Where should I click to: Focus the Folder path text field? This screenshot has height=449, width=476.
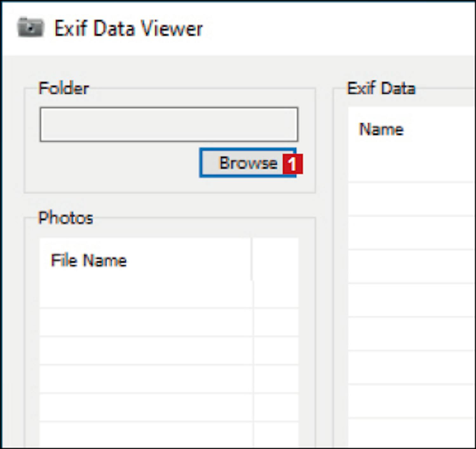(169, 124)
